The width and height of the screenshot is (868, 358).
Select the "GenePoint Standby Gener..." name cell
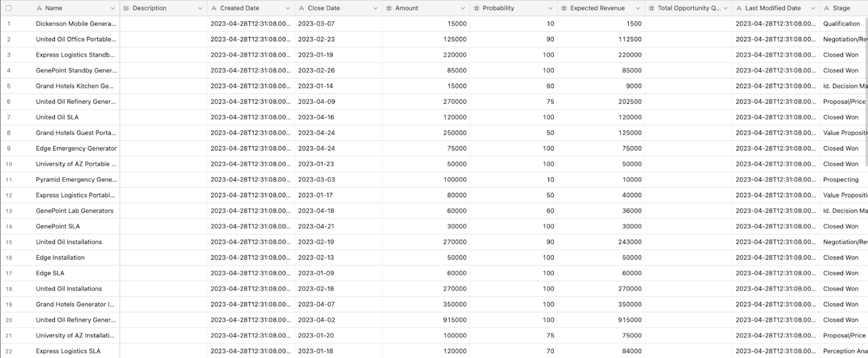(76, 71)
